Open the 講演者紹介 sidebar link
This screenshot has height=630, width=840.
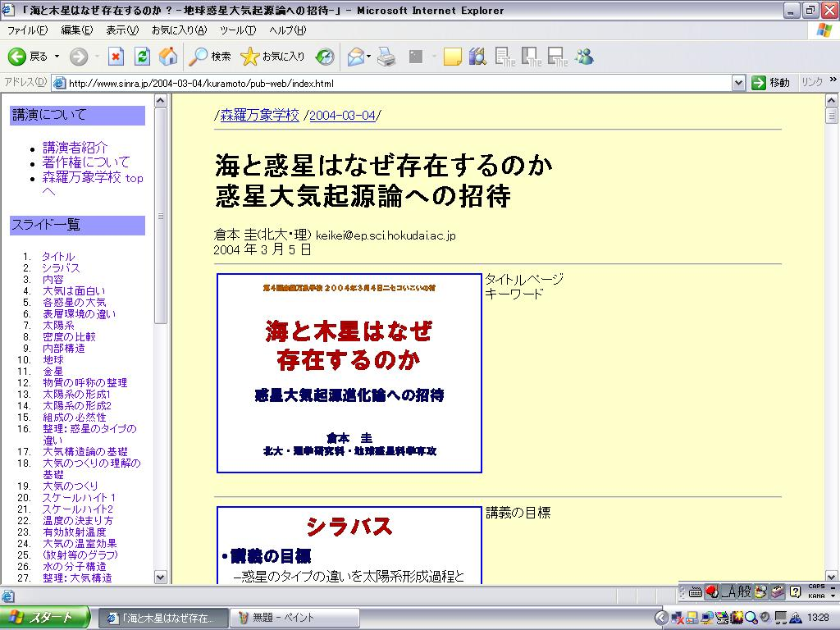pyautogui.click(x=75, y=148)
